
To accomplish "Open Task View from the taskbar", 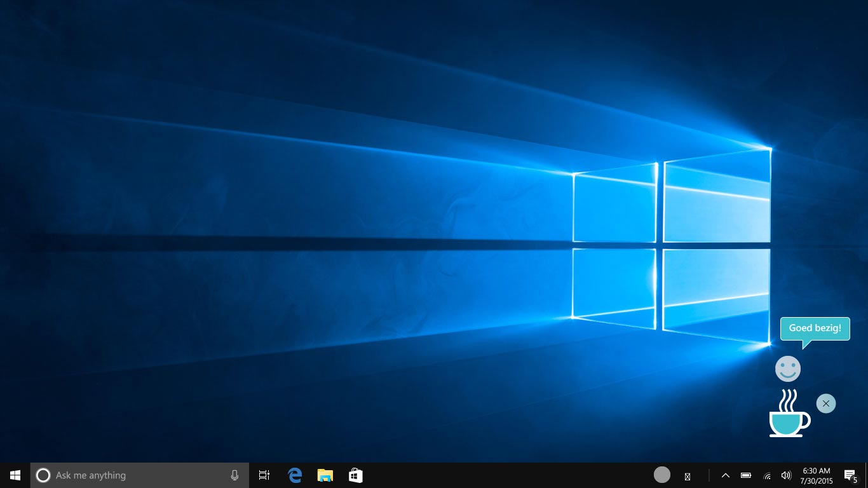I will pos(264,475).
